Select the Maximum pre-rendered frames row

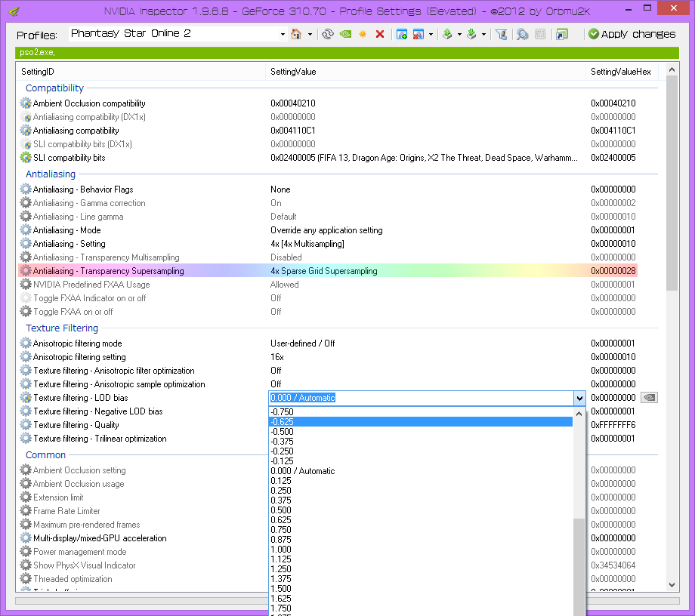[144, 525]
